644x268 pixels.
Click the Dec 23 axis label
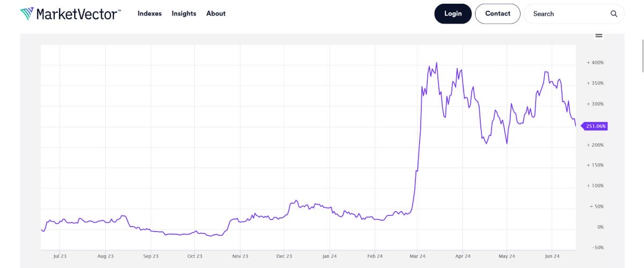point(285,257)
